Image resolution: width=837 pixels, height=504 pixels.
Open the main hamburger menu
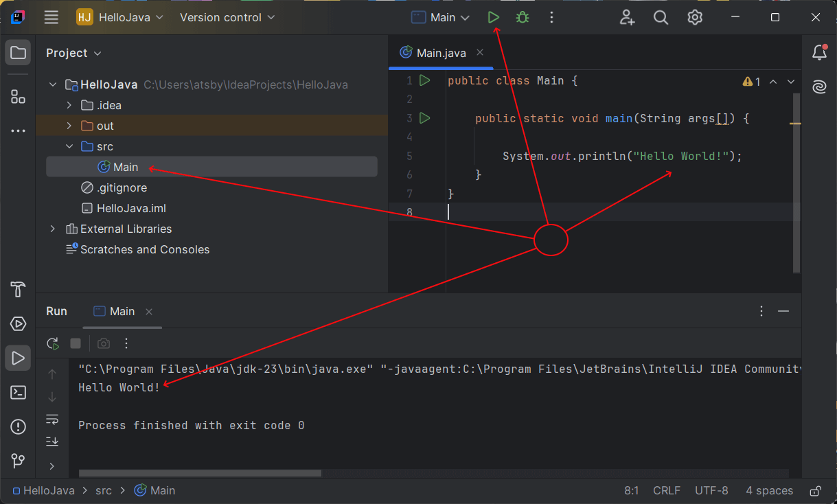pos(51,17)
